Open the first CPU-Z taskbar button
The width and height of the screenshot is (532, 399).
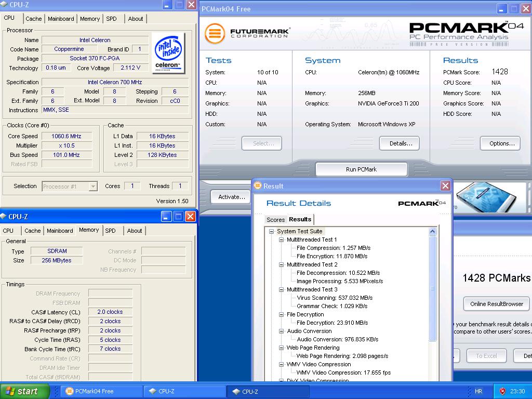pos(184,391)
